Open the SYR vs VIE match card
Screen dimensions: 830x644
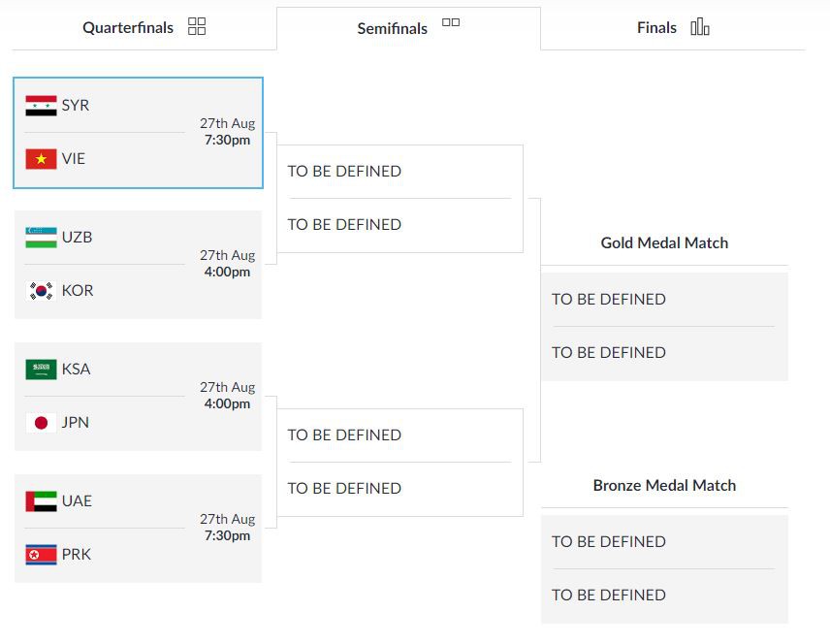coord(138,133)
